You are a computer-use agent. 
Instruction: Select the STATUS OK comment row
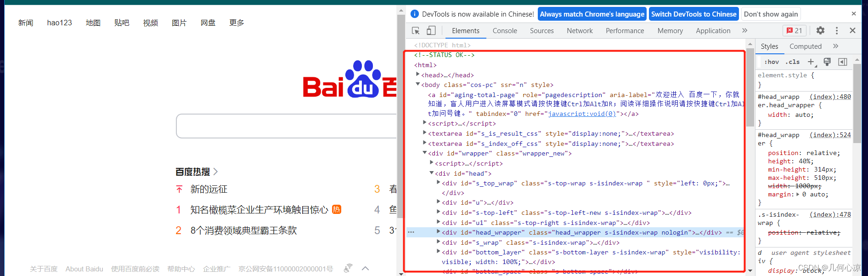click(x=444, y=55)
